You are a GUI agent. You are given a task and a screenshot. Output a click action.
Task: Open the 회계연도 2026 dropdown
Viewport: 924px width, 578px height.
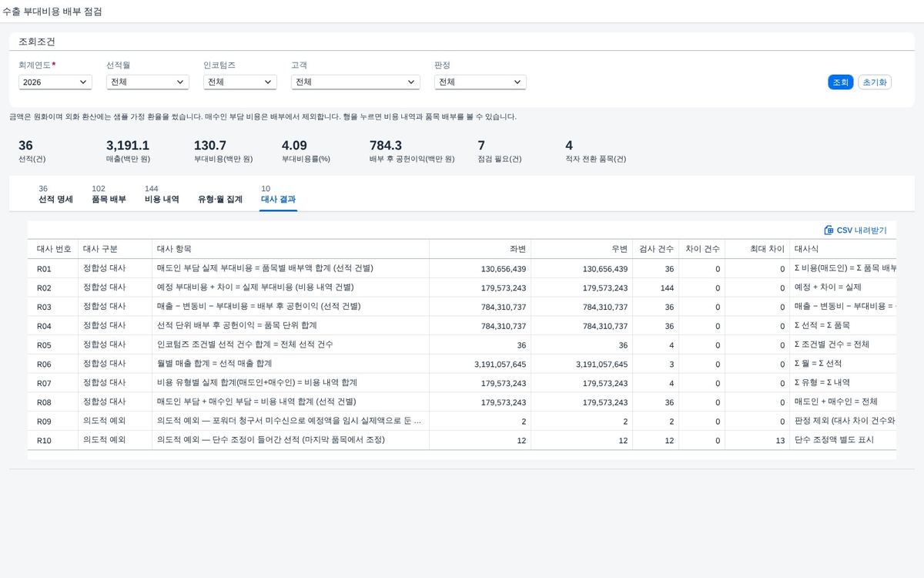point(55,82)
